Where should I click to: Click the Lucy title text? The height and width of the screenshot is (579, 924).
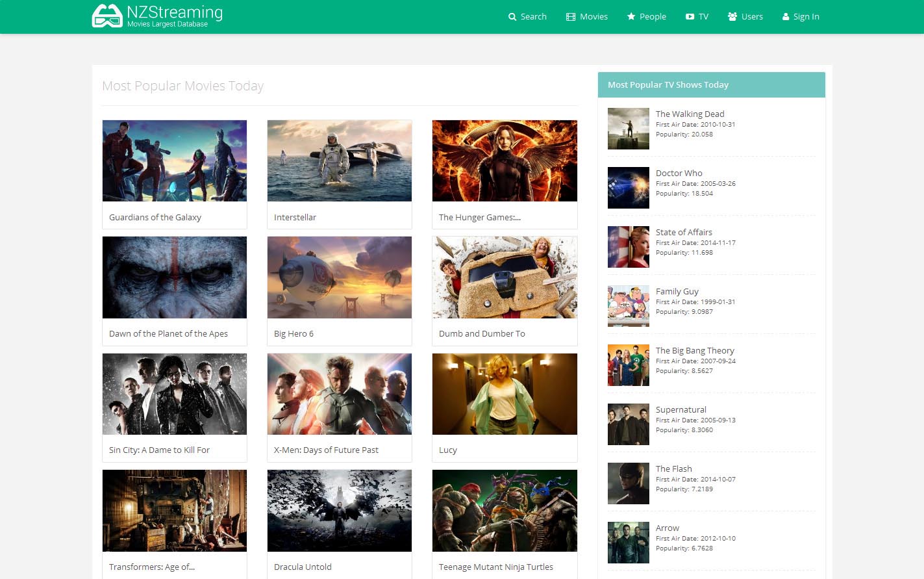pos(448,450)
